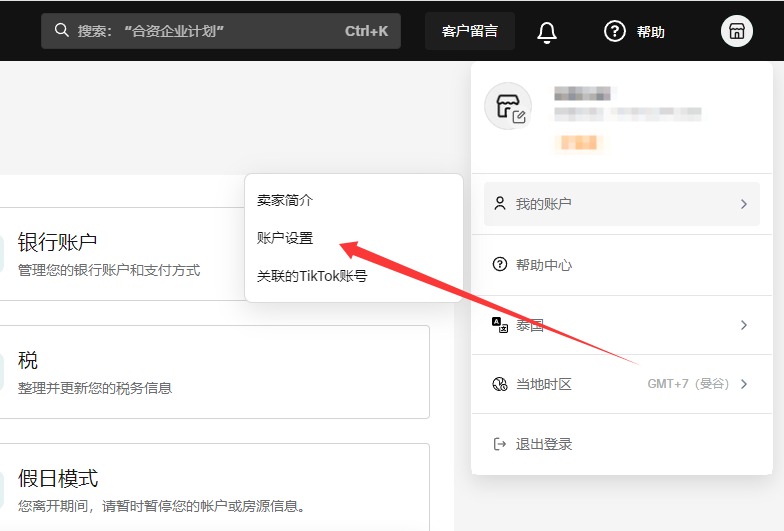Click the language icon beside 泰国

pos(500,325)
